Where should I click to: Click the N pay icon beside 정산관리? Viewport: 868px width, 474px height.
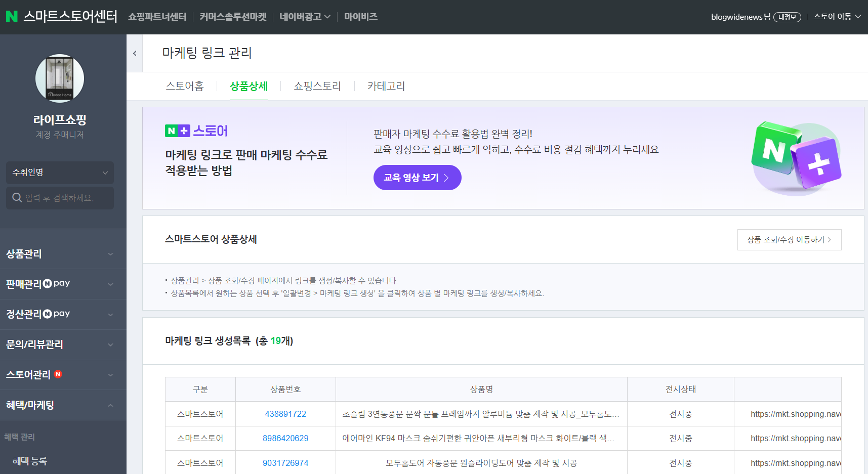click(56, 314)
